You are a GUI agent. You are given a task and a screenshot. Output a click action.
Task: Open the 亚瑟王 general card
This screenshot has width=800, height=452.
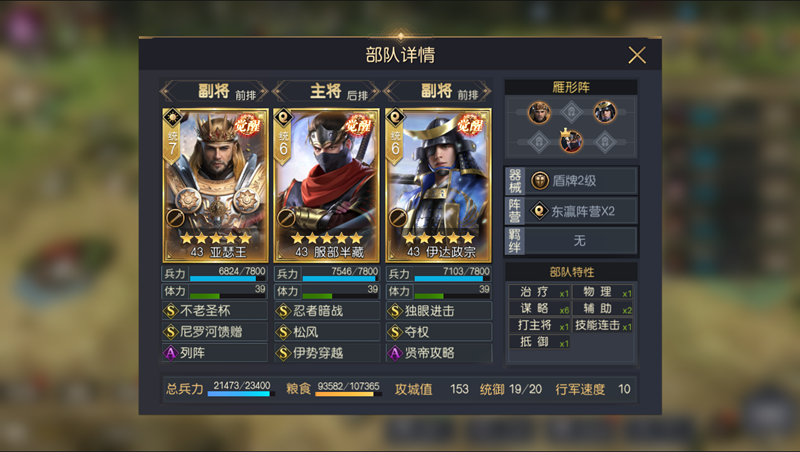(215, 185)
